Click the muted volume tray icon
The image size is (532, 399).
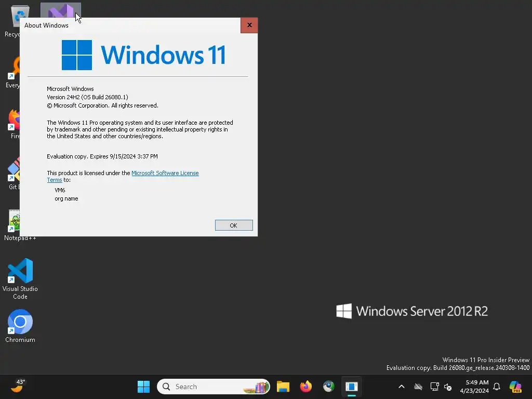point(448,387)
